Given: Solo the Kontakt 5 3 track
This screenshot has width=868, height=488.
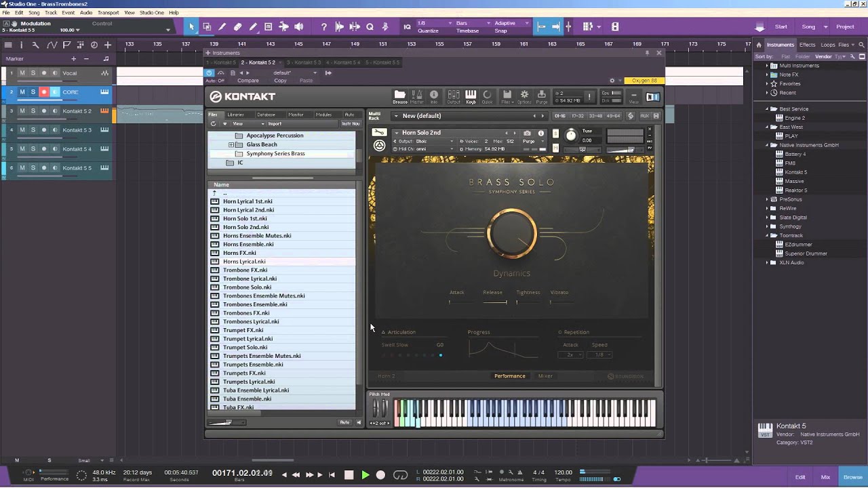Looking at the screenshot, I should [33, 130].
